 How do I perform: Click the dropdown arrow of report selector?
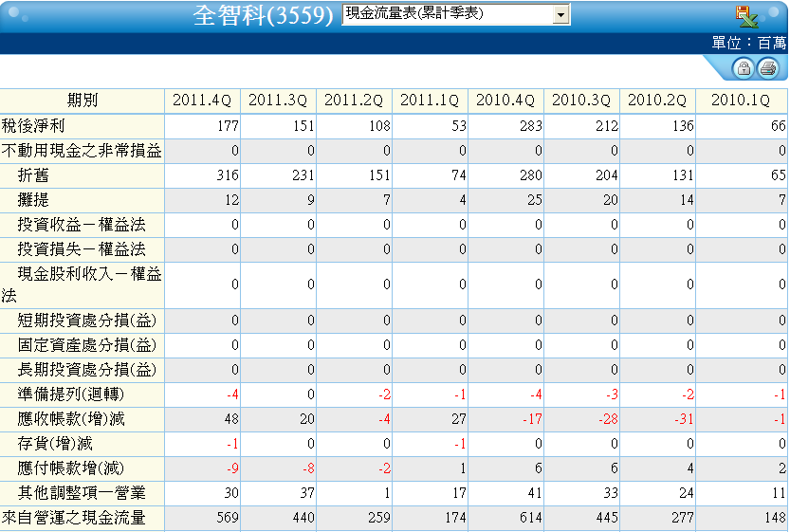[x=560, y=14]
